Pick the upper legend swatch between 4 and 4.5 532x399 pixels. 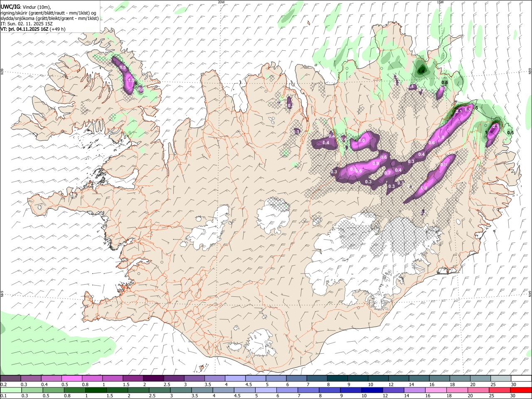point(235,379)
